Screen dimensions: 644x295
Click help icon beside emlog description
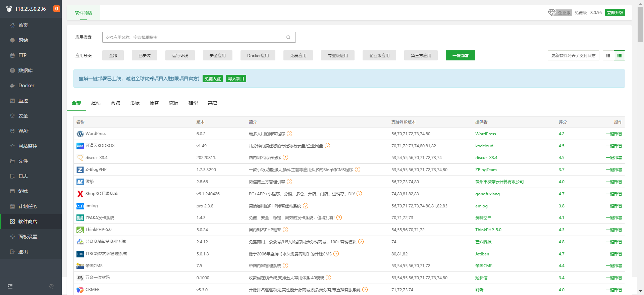tap(306, 206)
